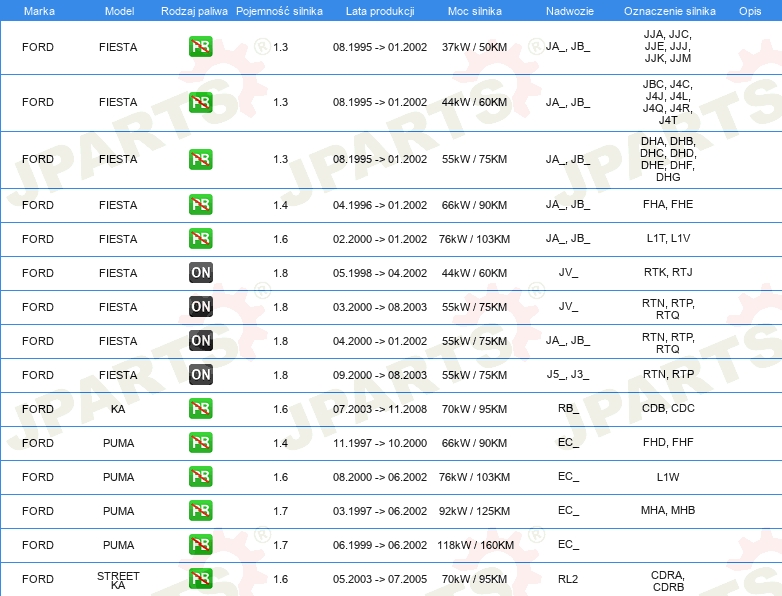Select the CDRA, CDRB engine code cell
Screen dimensions: 782x596
[x=668, y=581]
